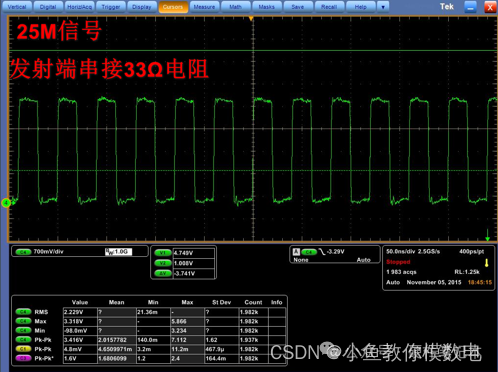Viewport: 498px width, 372px height.
Task: Open the Cursors menu
Action: [x=173, y=7]
